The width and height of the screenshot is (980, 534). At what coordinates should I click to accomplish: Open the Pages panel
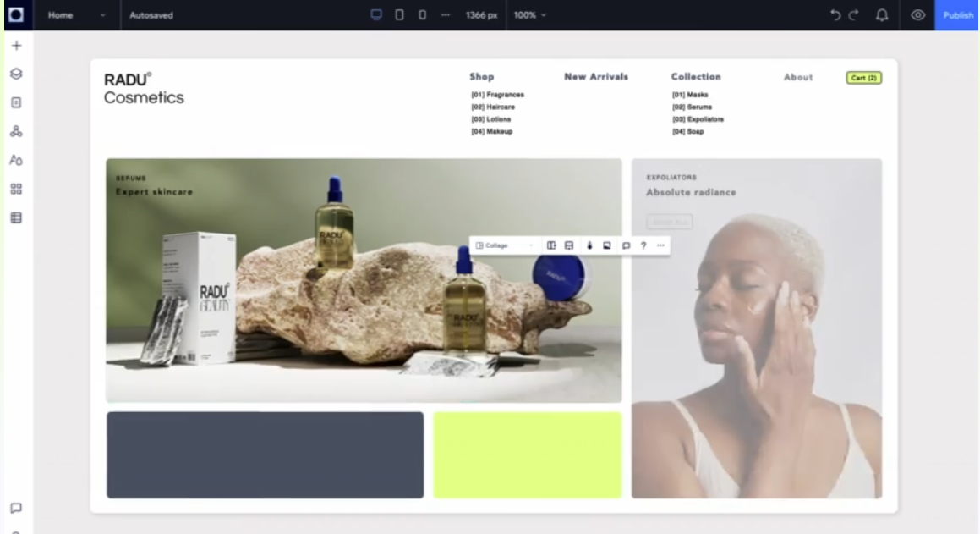point(16,102)
